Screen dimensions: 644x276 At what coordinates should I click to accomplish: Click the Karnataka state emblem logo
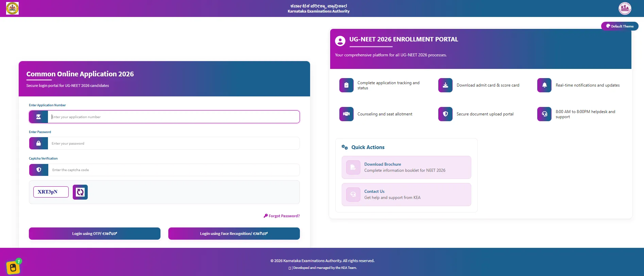(12, 8)
